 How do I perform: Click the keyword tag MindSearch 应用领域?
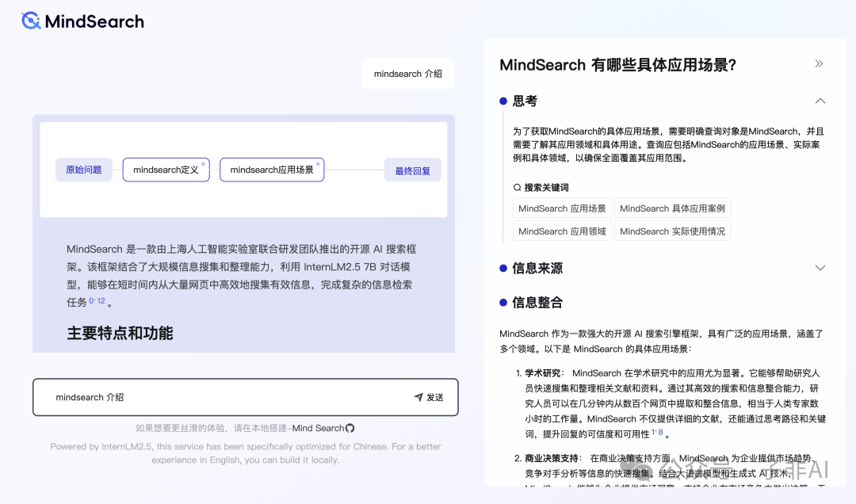point(562,231)
